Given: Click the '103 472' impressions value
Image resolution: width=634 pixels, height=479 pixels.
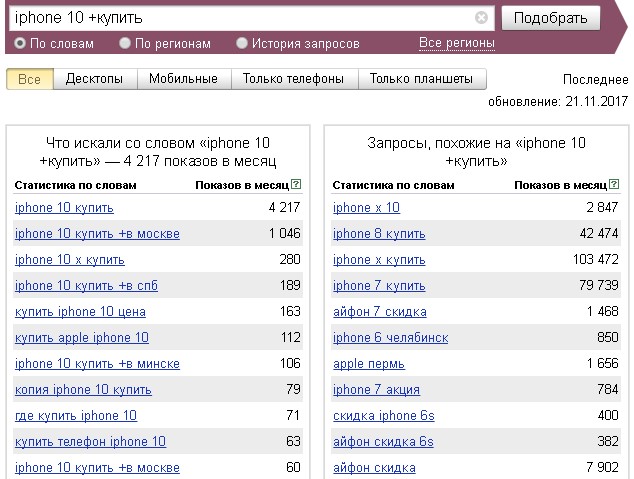Looking at the screenshot, I should tap(596, 260).
